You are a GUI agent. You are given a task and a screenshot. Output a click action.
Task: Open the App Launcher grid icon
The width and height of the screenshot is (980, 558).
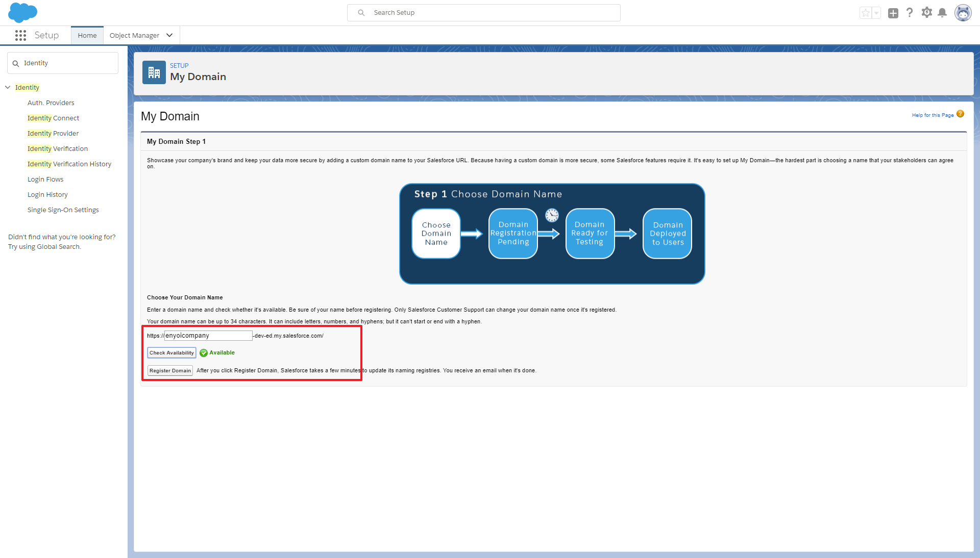point(20,35)
